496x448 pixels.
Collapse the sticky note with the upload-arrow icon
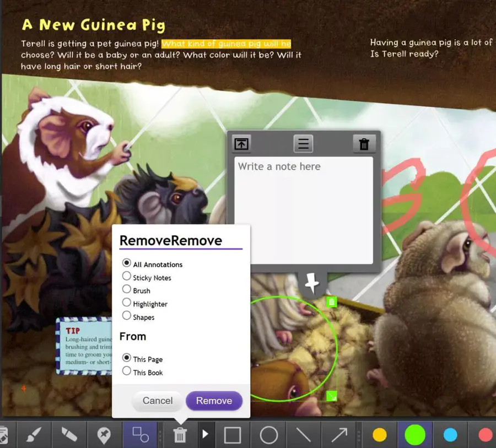(241, 144)
